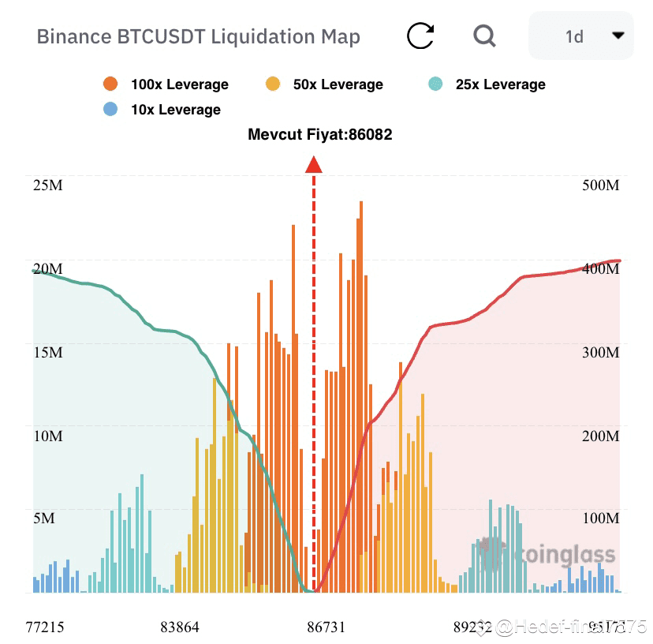Viewport: 653px width, 644px height.
Task: Click the red dashed price arrow marker
Action: (315, 166)
